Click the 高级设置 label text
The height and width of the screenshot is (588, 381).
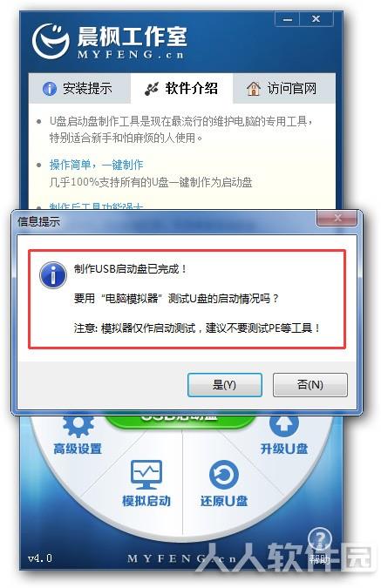[x=78, y=449]
